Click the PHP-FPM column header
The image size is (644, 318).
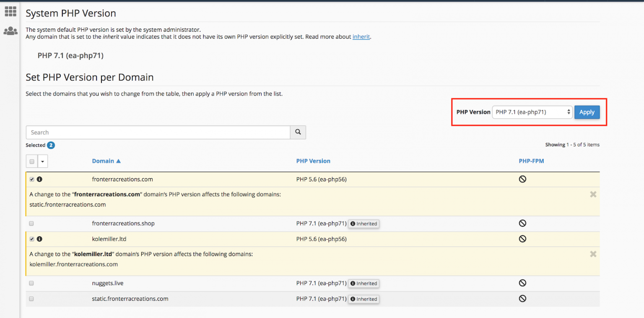click(531, 161)
